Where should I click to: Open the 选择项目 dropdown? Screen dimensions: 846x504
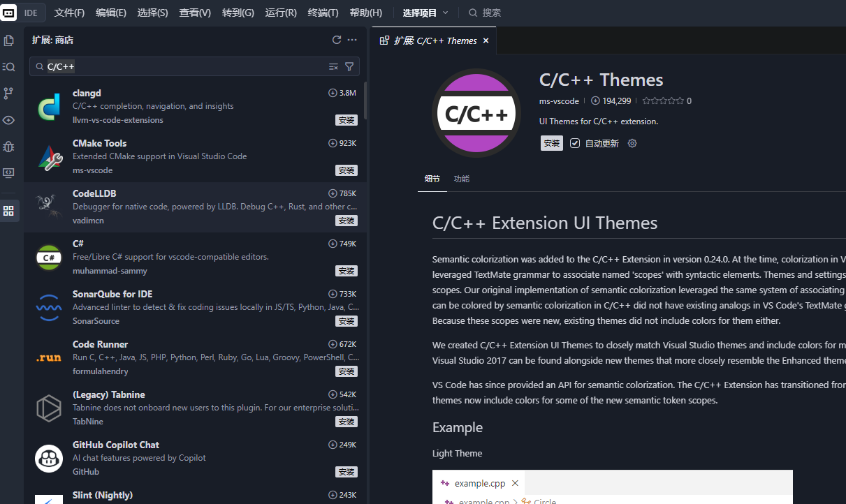[425, 13]
